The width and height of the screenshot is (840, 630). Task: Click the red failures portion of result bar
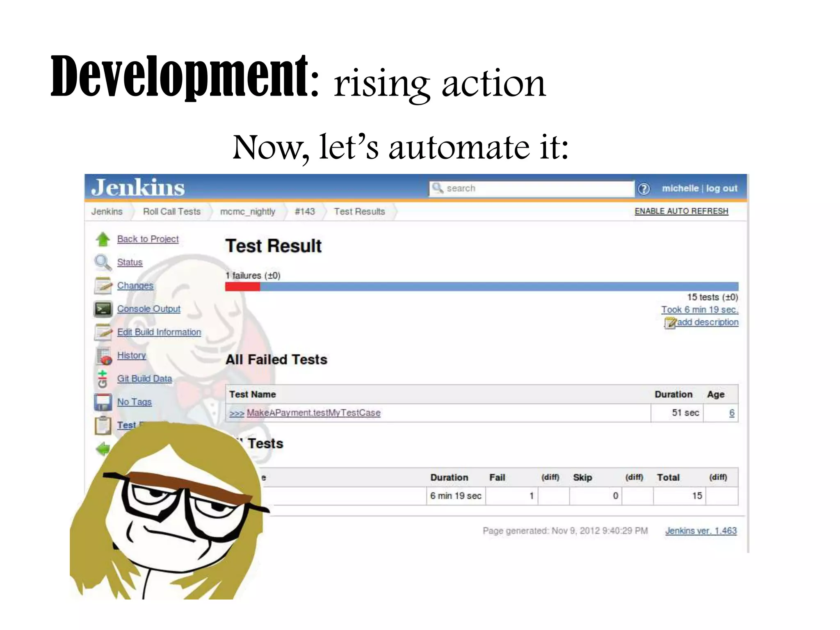[242, 287]
